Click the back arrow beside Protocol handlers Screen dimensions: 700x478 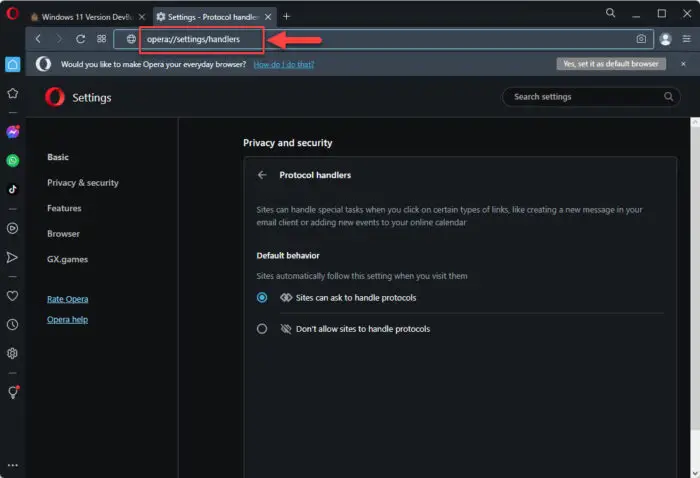(x=262, y=175)
